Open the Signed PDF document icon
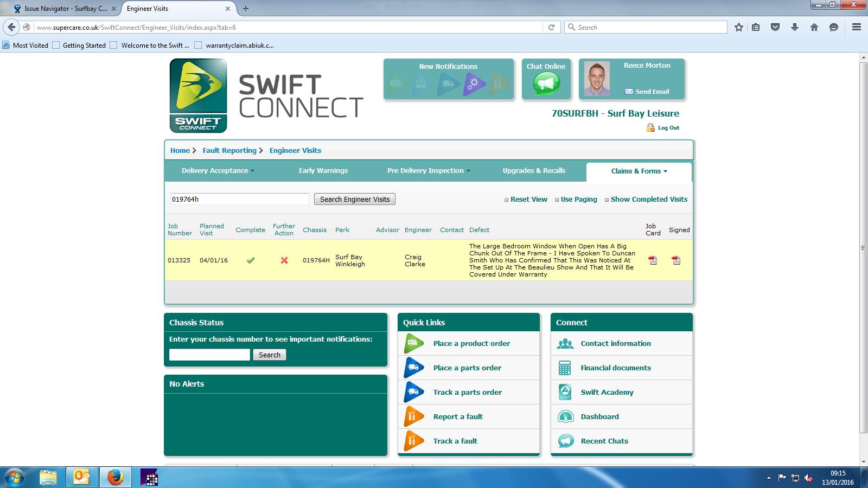This screenshot has width=868, height=488. [x=676, y=260]
